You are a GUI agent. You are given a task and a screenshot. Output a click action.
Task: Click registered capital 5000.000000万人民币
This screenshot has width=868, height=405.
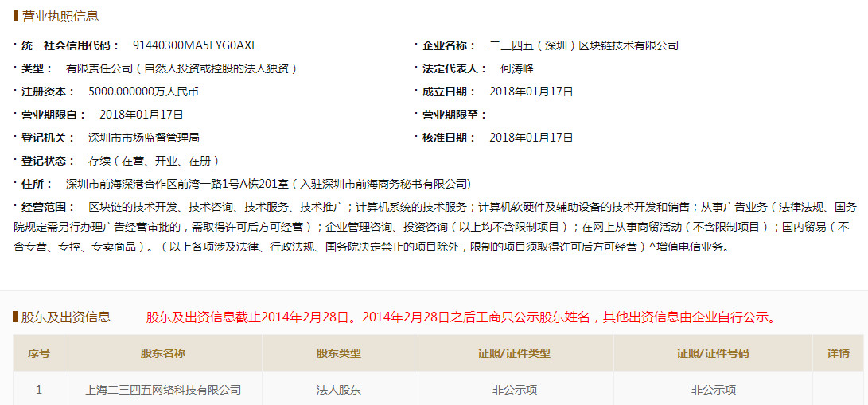143,92
